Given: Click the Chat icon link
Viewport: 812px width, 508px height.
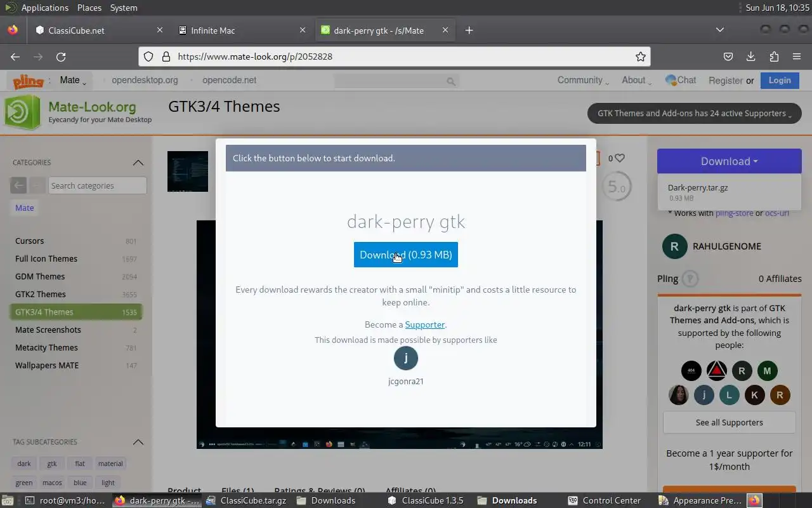Looking at the screenshot, I should (x=681, y=80).
